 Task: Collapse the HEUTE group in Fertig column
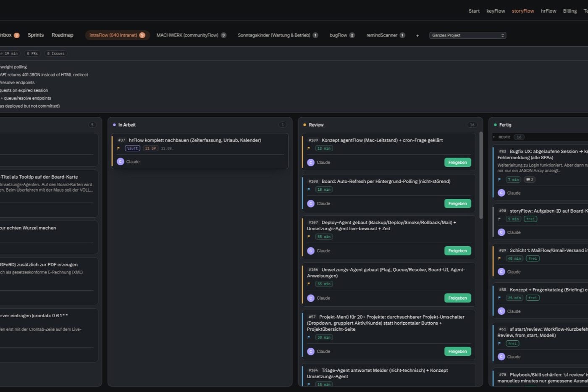(494, 137)
